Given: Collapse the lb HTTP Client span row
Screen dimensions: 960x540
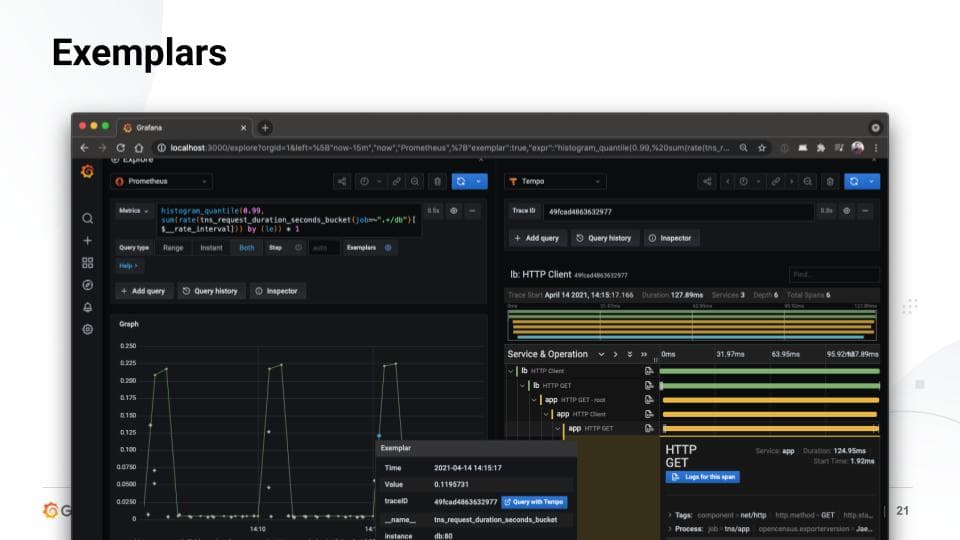Looking at the screenshot, I should [x=511, y=371].
